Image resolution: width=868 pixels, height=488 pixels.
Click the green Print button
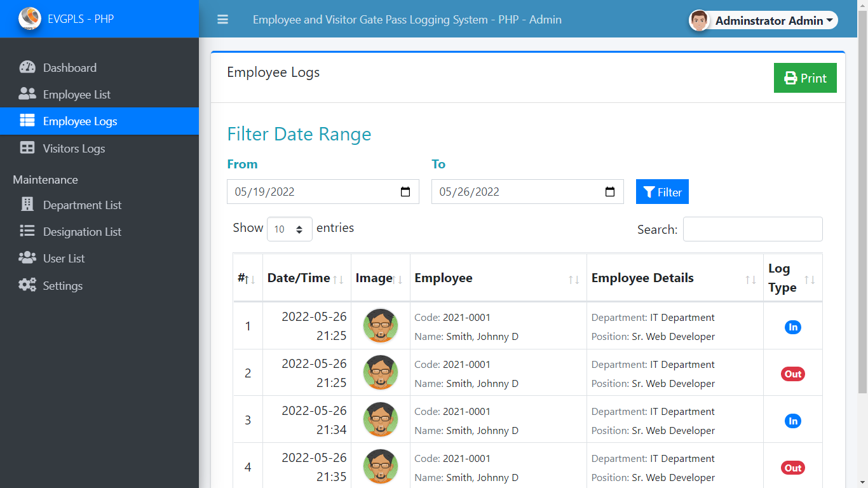(x=805, y=78)
